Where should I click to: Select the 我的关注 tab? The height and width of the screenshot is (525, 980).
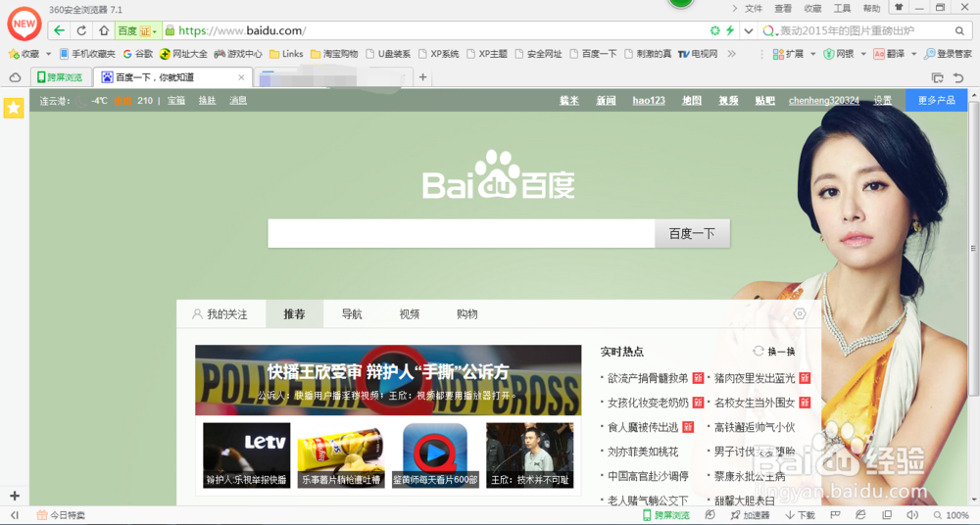(220, 314)
